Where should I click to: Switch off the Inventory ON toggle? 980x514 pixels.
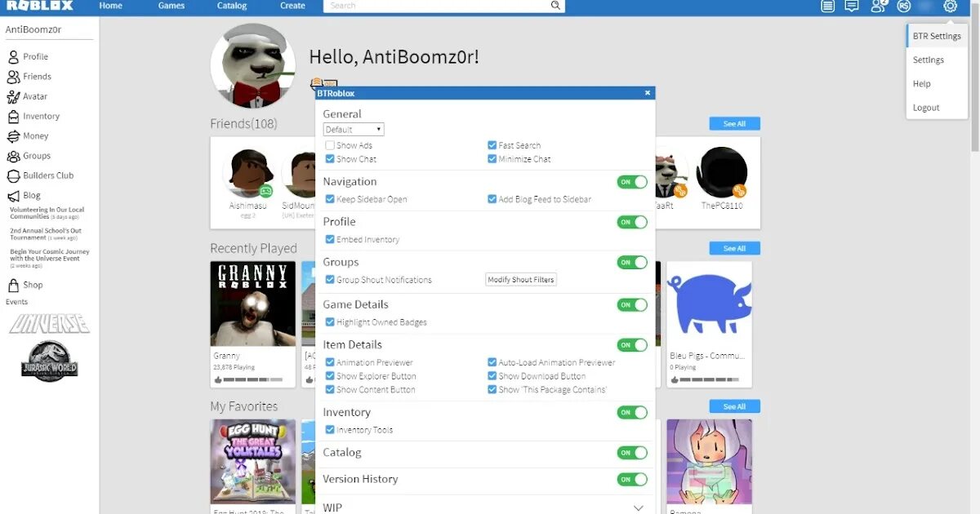click(632, 413)
